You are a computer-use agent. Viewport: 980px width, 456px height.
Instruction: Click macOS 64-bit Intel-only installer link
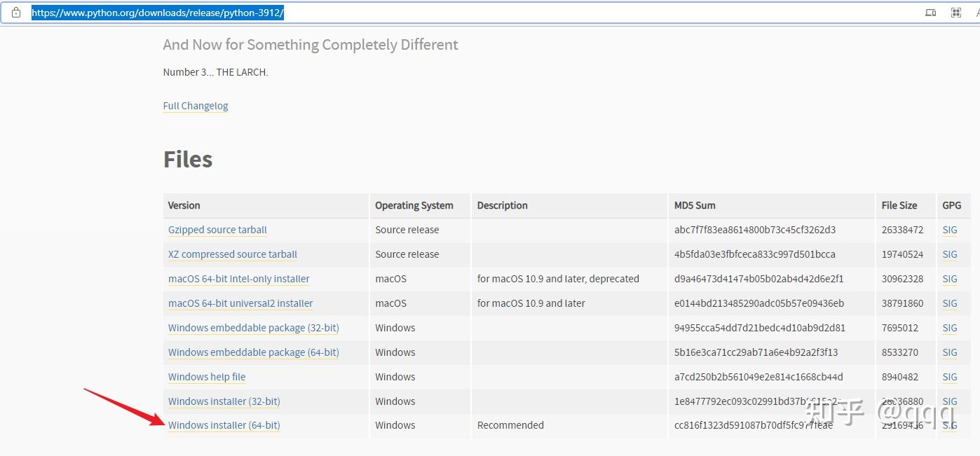point(239,279)
